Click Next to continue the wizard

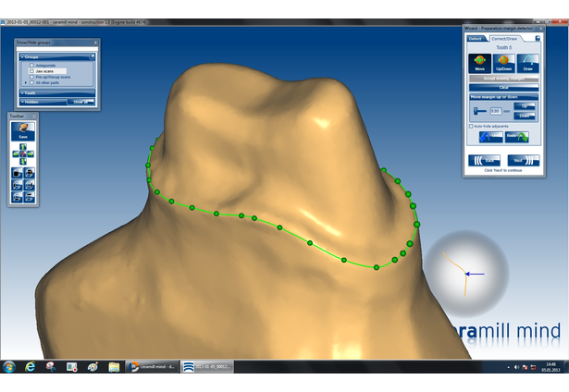524,160
